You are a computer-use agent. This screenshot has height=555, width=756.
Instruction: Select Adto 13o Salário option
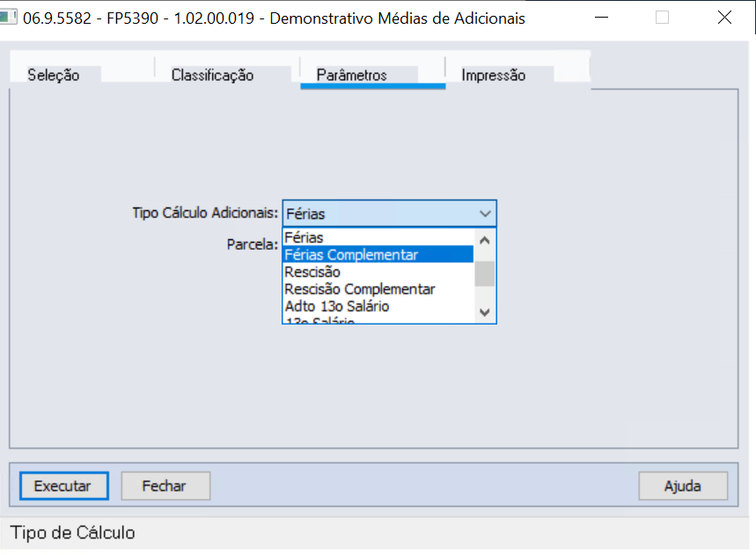(378, 306)
